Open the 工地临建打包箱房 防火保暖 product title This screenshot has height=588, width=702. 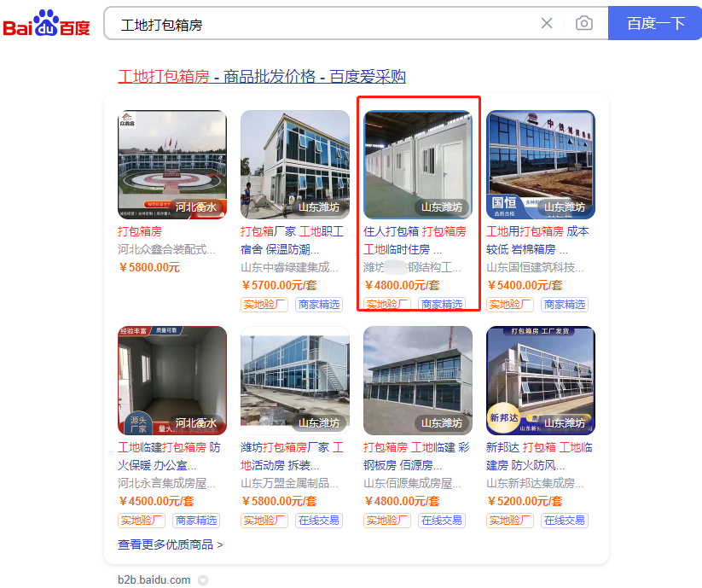[169, 457]
